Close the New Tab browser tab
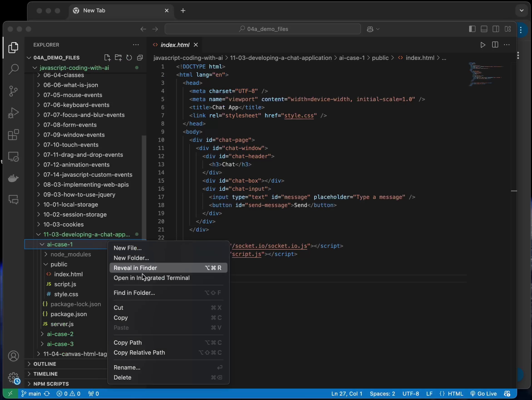Viewport: 532px width, 400px height. point(167,11)
